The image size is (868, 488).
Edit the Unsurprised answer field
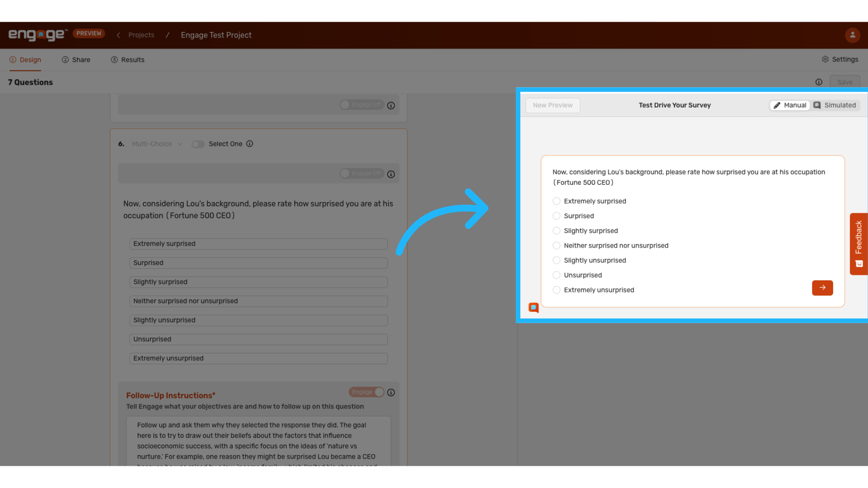point(259,339)
